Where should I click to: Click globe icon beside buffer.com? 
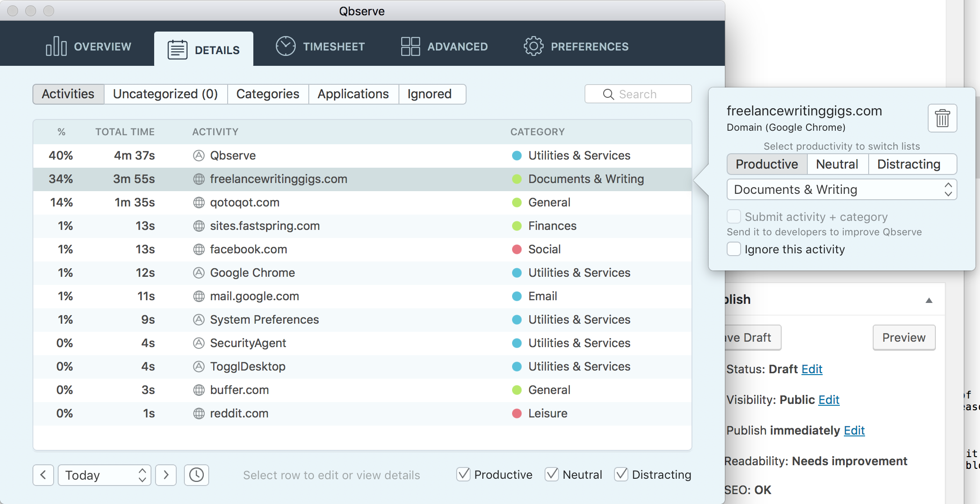pos(199,390)
